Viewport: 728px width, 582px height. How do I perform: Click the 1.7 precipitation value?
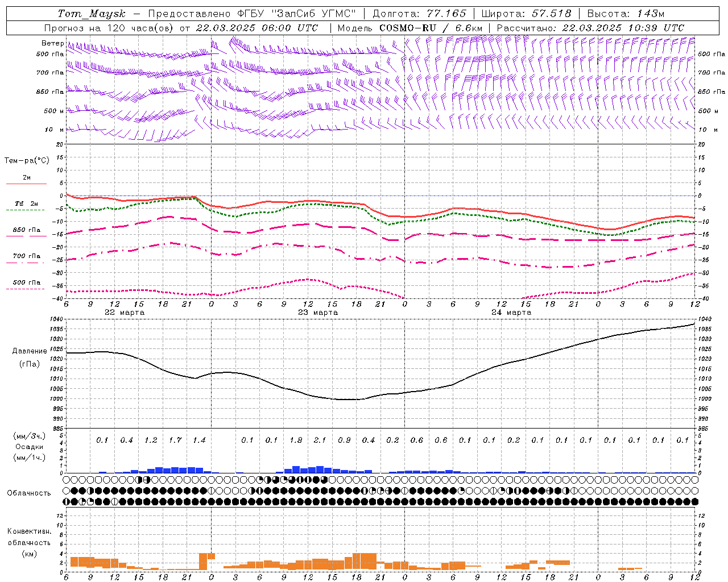click(175, 440)
